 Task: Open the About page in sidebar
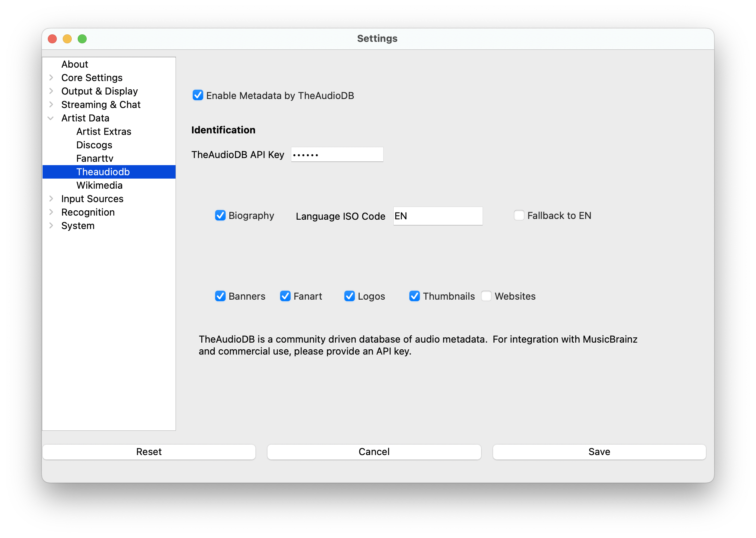point(75,64)
